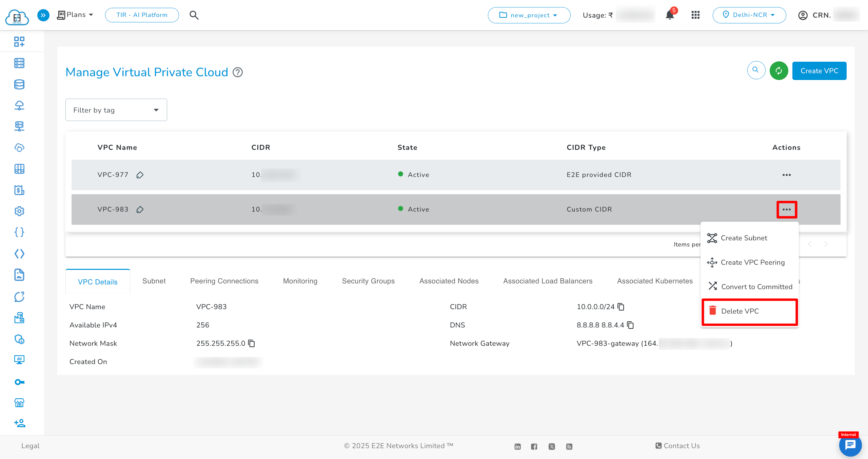Screen dimensions: 868x459
Task: Select Delete VPC from the actions menu
Action: pos(741,311)
